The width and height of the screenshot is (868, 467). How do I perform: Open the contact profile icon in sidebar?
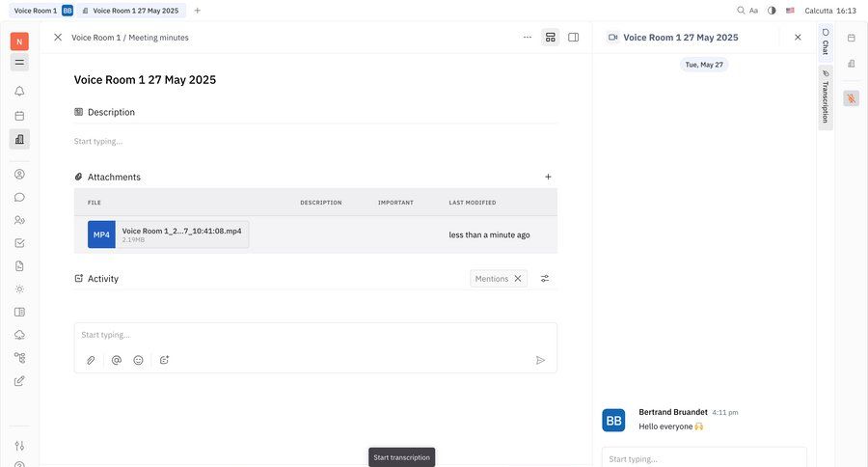coord(19,174)
